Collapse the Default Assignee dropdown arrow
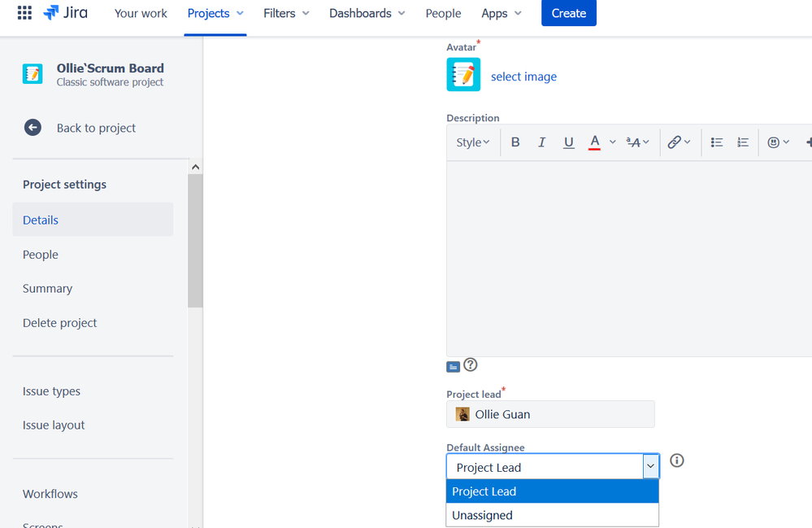The image size is (812, 528). coord(650,466)
